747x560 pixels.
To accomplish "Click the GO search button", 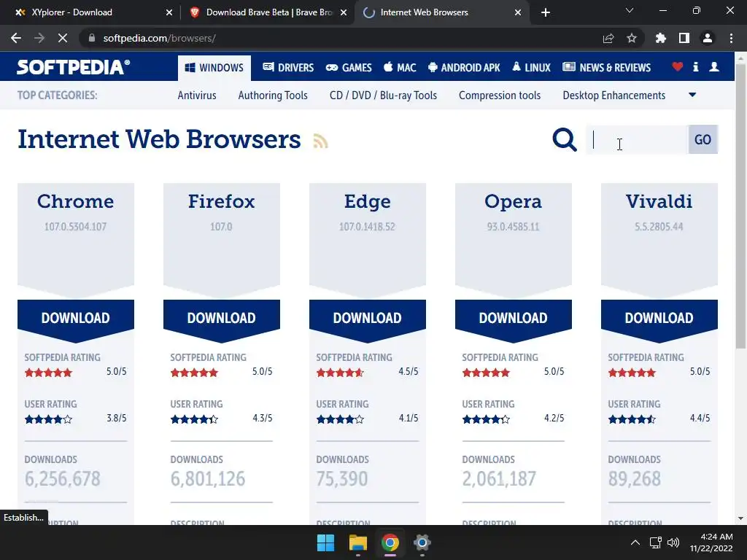I will click(703, 139).
